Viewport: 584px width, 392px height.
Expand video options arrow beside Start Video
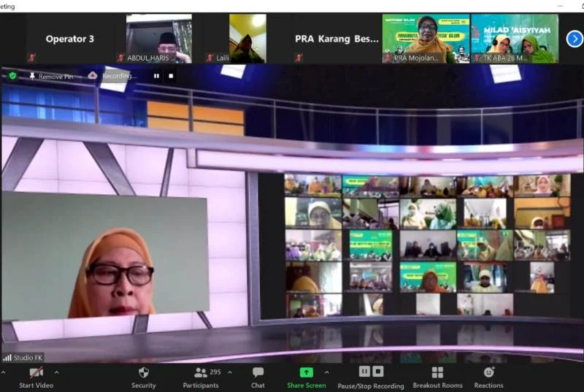(57, 372)
